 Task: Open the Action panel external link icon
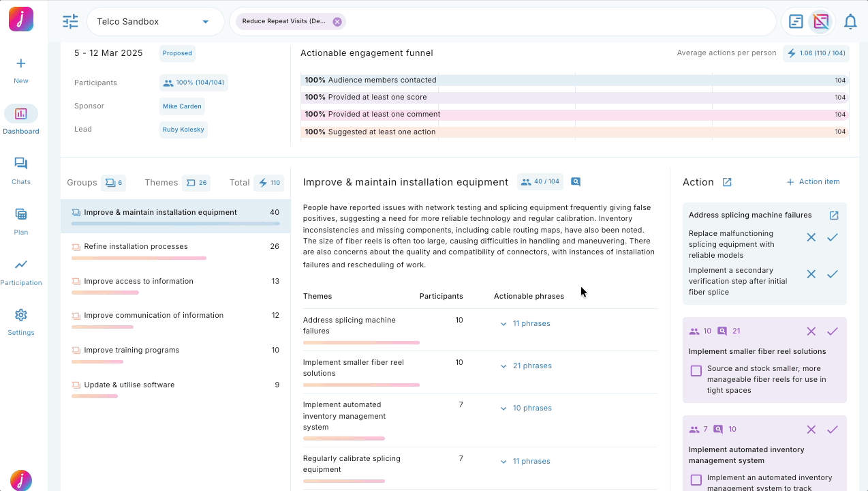(727, 182)
